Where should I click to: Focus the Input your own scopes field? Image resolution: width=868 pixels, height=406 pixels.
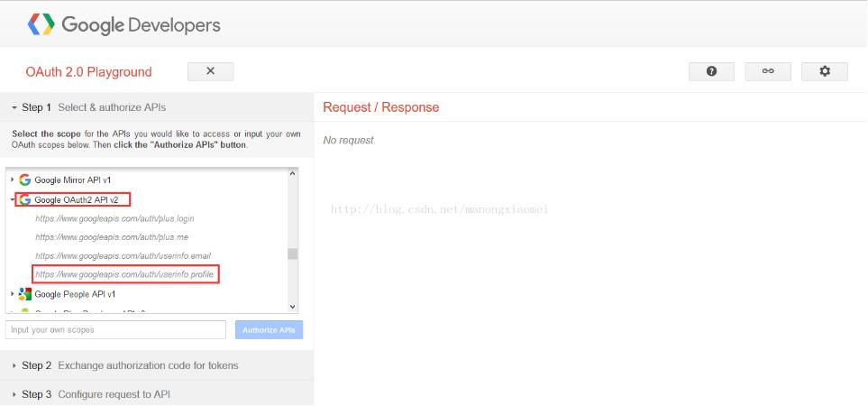tap(115, 329)
